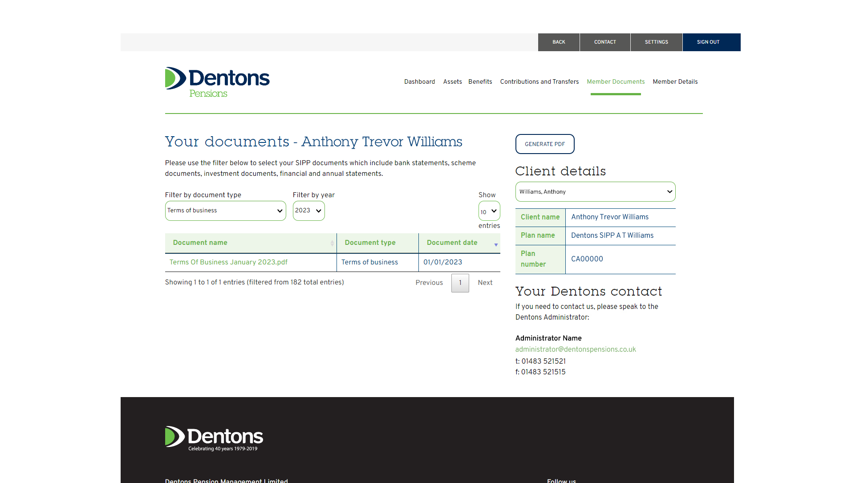Image resolution: width=868 pixels, height=483 pixels.
Task: Click the 'Client details' heading
Action: [x=560, y=171]
